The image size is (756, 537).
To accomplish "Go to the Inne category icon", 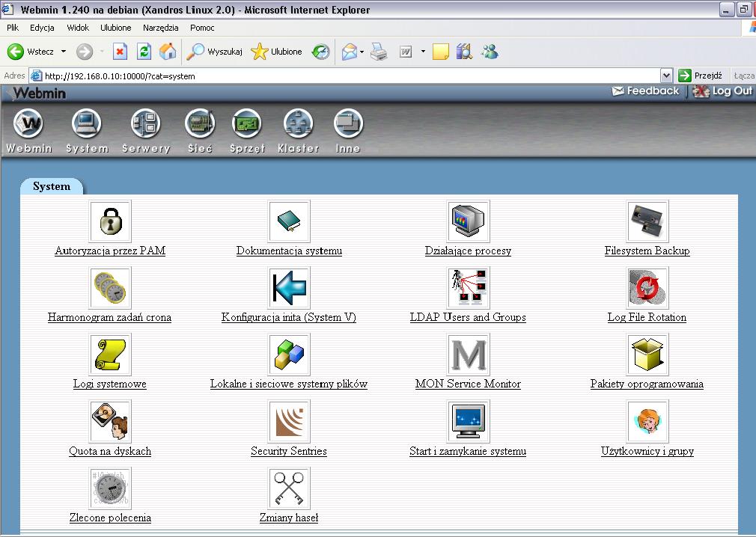I will [348, 123].
